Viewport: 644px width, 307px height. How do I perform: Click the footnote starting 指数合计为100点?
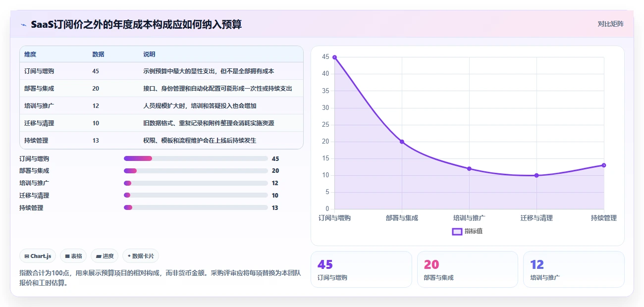click(160, 278)
